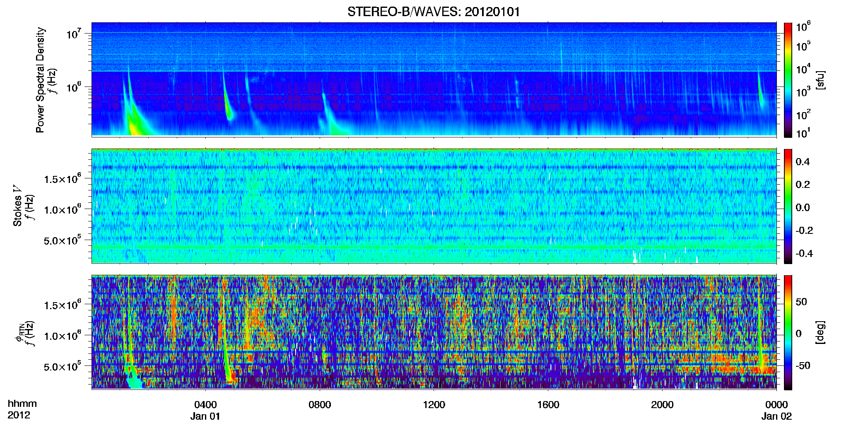Viewport: 868px width, 447px height.
Task: Click 1.5×10^6 tick in Stokes V panel
Action: click(x=63, y=179)
